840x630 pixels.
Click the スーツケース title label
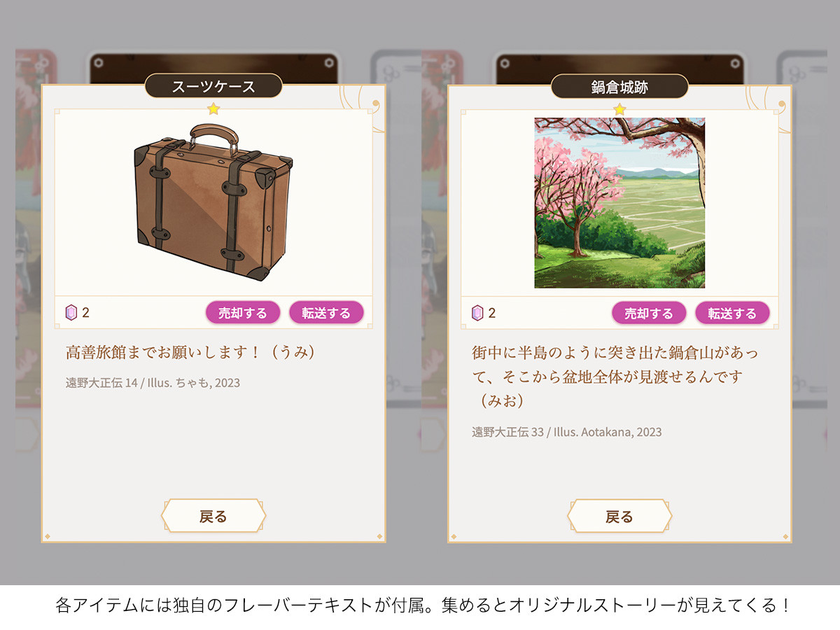click(213, 86)
